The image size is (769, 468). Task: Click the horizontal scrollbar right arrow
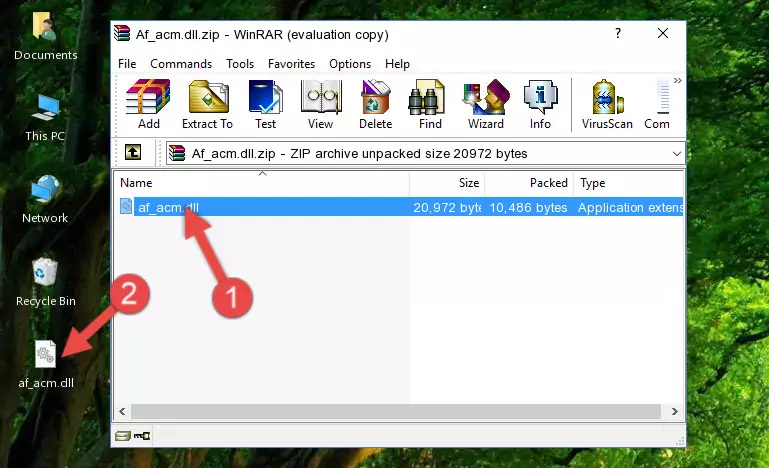(x=674, y=412)
